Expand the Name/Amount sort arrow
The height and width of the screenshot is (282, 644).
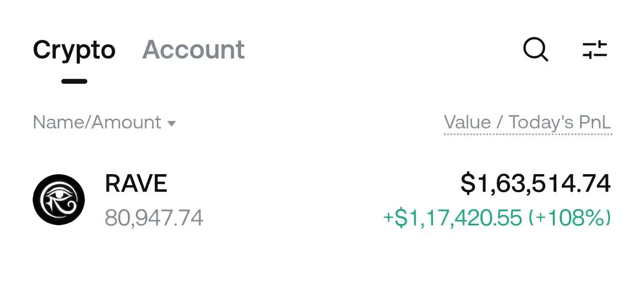point(171,124)
